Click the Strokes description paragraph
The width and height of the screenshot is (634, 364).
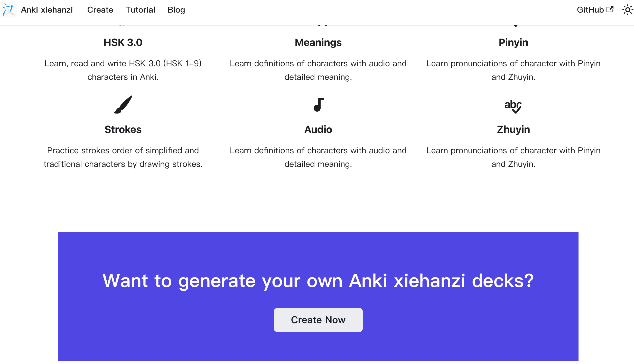point(123,157)
